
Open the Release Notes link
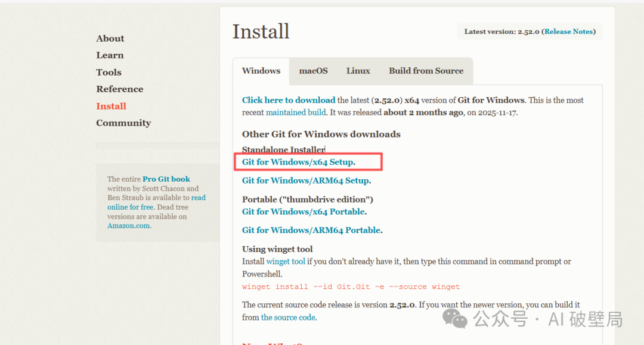tap(569, 32)
